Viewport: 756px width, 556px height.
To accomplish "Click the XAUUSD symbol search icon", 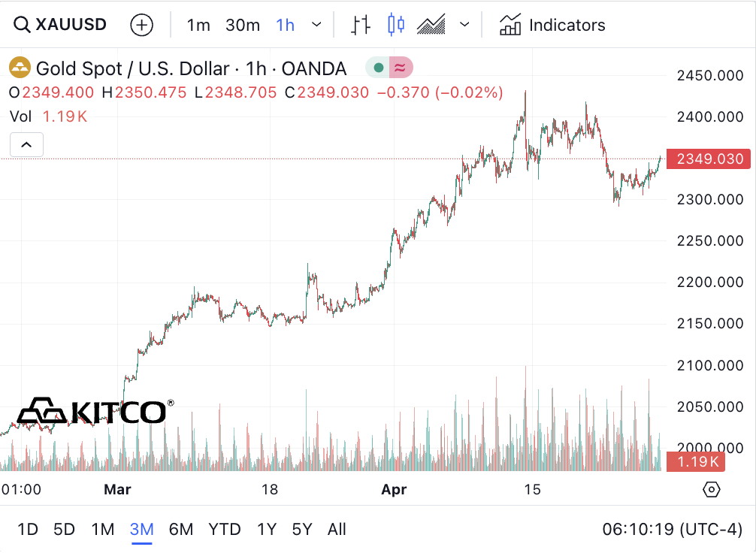I will click(22, 25).
